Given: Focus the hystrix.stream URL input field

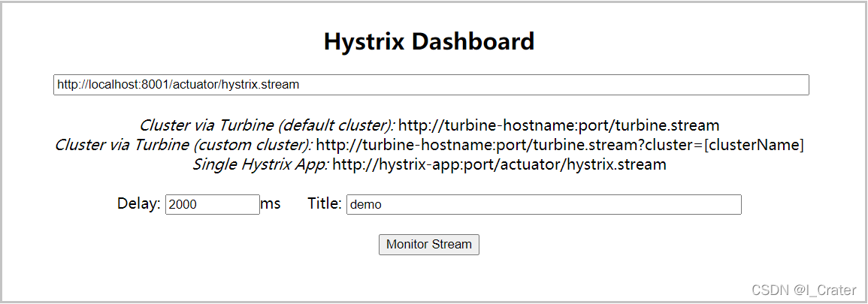Looking at the screenshot, I should [x=431, y=85].
